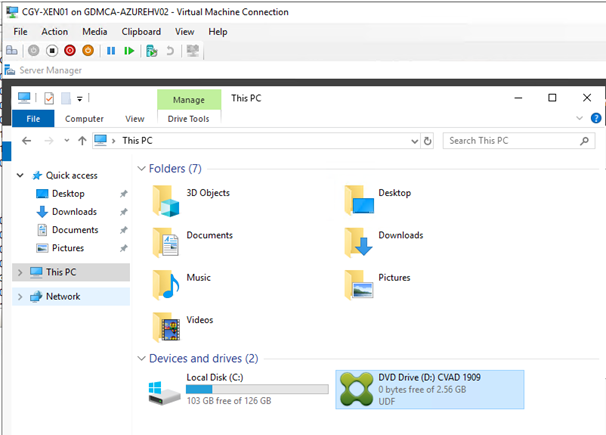The image size is (606, 435).
Task: Expand the ribbon with chevron
Action: [579, 118]
